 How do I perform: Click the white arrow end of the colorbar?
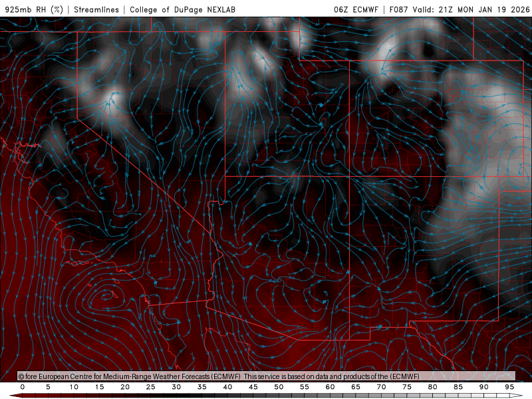(x=517, y=396)
